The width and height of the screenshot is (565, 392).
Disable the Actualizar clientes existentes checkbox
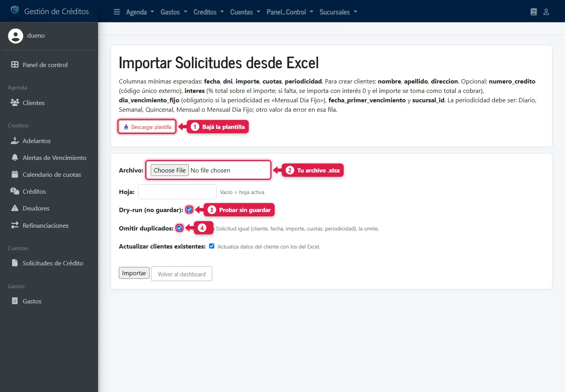pos(212,246)
